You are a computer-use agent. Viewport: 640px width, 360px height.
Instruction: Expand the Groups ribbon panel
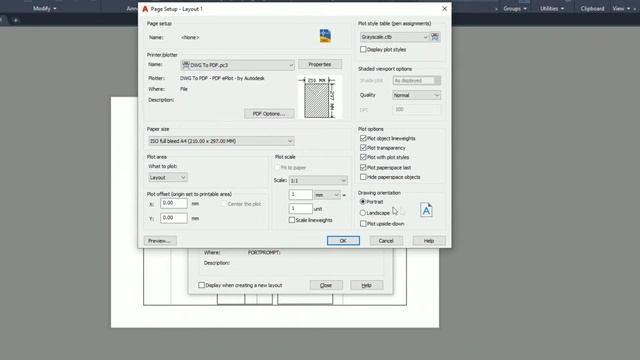click(x=515, y=8)
